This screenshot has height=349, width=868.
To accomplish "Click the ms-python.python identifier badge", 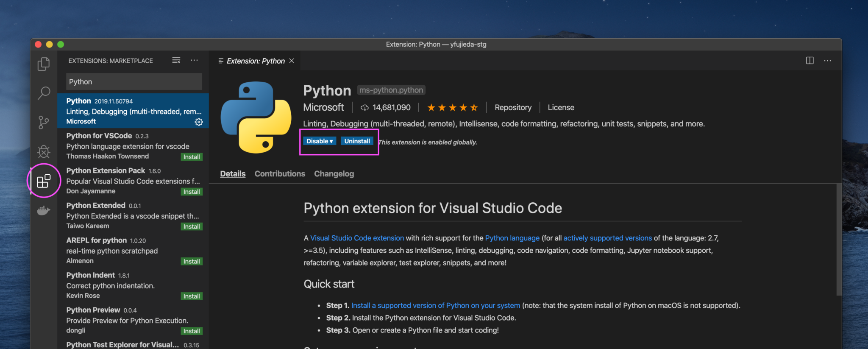I will (x=391, y=90).
